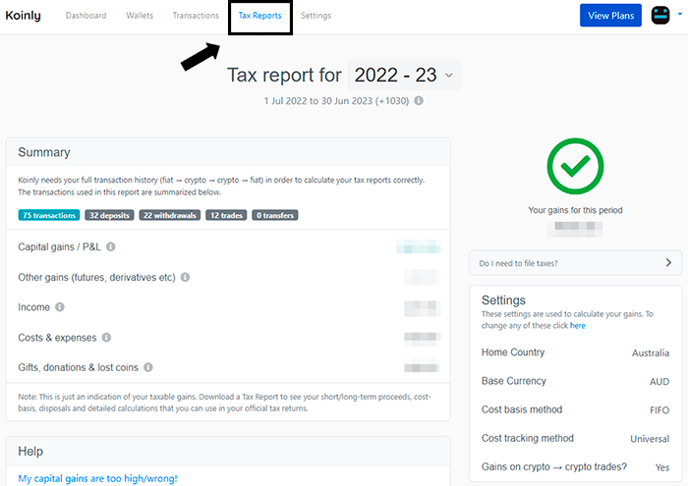Screen dimensions: 688x486
Task: Go to the Dashboard tab
Action: tap(86, 16)
